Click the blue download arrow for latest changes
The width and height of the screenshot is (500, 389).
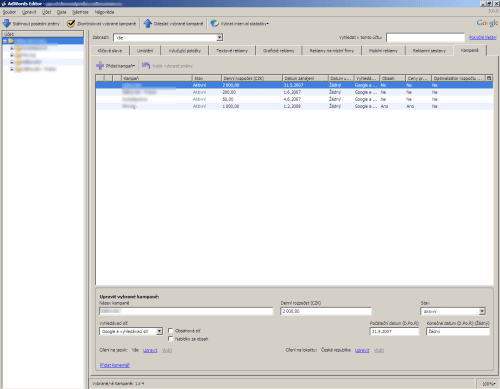pos(7,24)
